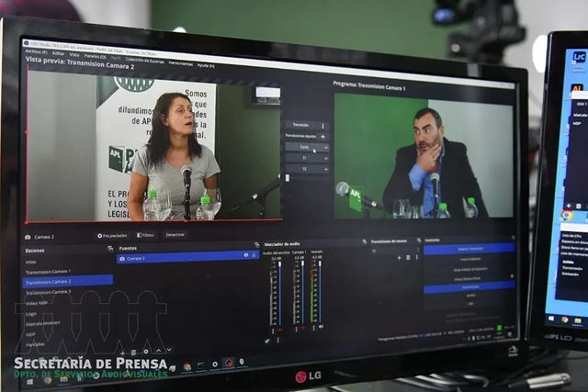This screenshot has width=588, height=392.
Task: Open Chrome from the Windows taskbar
Action: [48, 380]
